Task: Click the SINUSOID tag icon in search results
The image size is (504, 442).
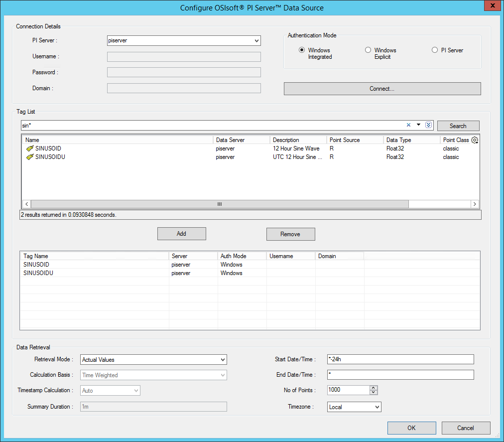Action: point(30,148)
